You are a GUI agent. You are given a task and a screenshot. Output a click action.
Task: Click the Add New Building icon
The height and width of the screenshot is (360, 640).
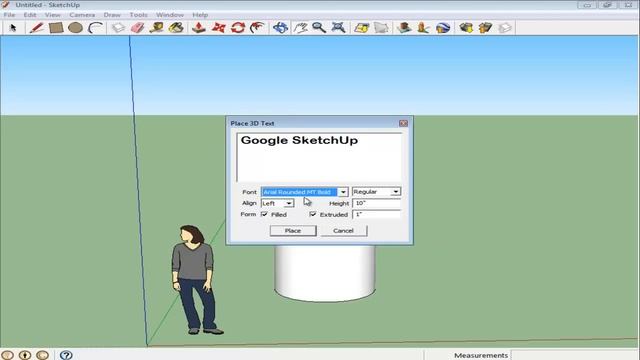404,28
